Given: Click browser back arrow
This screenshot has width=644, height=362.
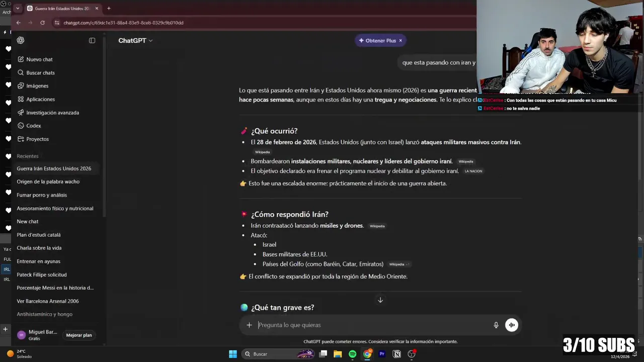Looking at the screenshot, I should [x=18, y=23].
